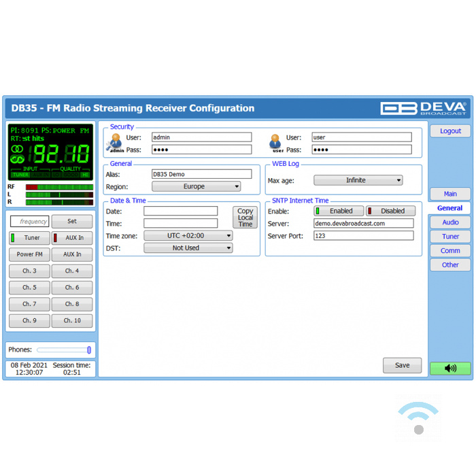476x476 pixels.
Task: Switch input to AUX In toggle with red indicator
Action: [72, 238]
